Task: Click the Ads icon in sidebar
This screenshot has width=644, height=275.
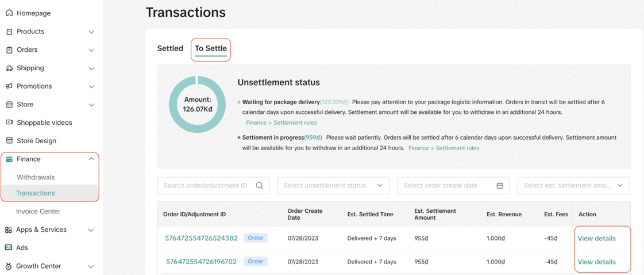Action: 9,247
